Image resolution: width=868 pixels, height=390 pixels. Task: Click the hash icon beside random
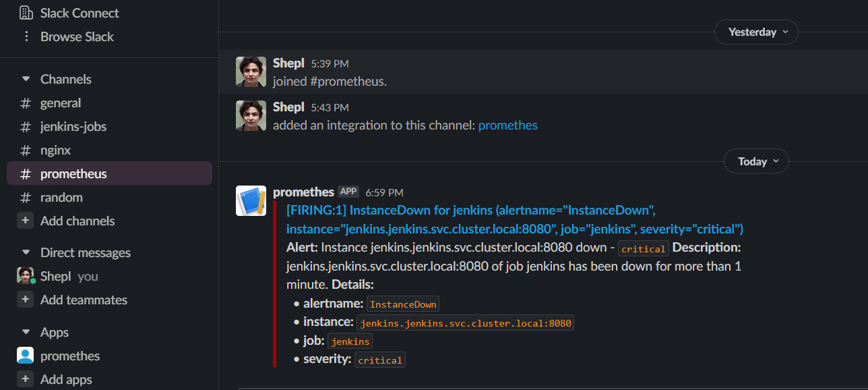pyautogui.click(x=26, y=198)
